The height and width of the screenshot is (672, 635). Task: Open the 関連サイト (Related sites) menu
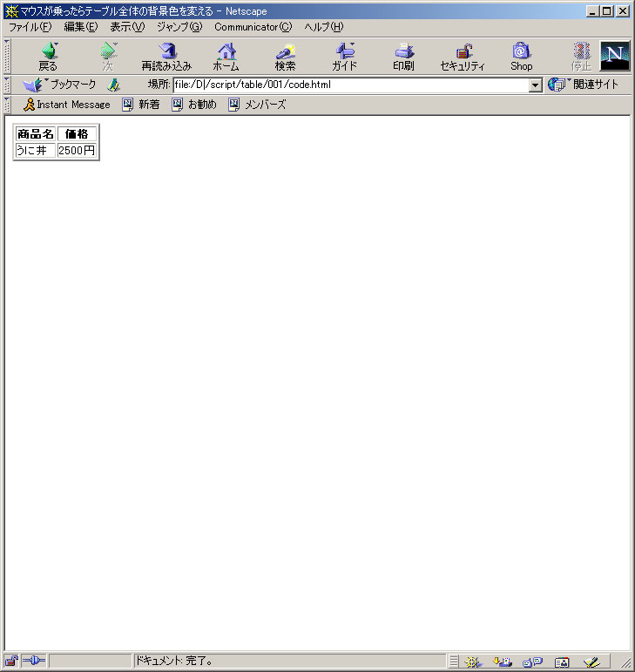coord(584,85)
